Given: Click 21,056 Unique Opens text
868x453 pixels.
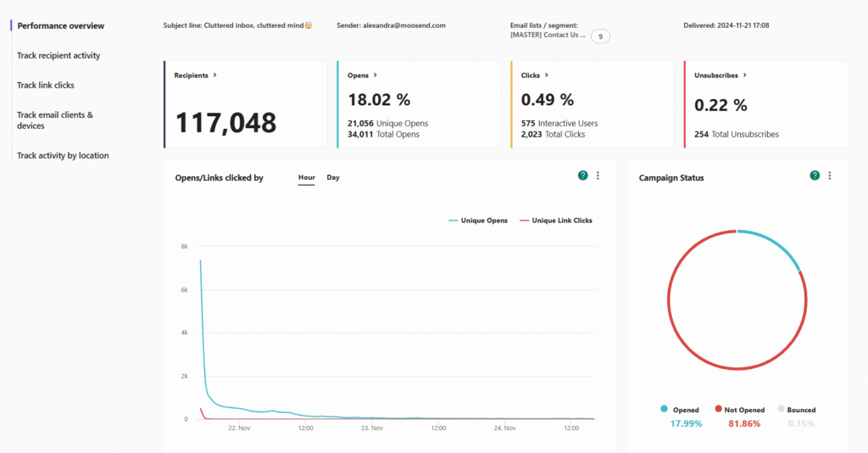Looking at the screenshot, I should 387,124.
